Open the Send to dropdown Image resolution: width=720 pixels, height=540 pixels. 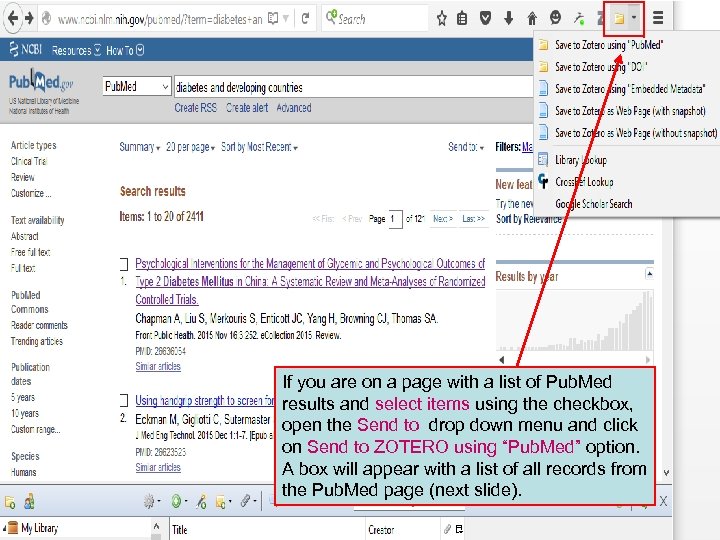pos(466,147)
